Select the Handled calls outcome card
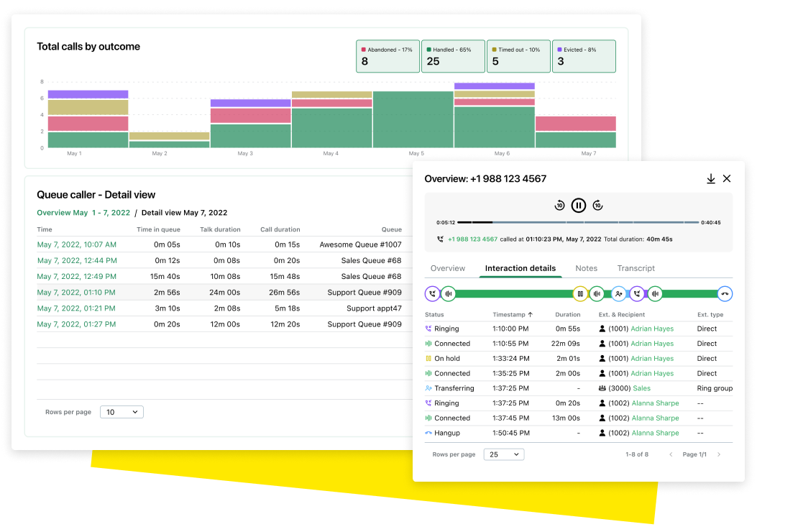 point(453,56)
